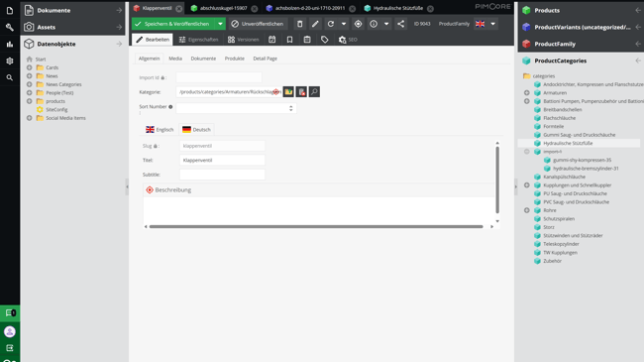Open the notifications icon with badge

(10, 313)
